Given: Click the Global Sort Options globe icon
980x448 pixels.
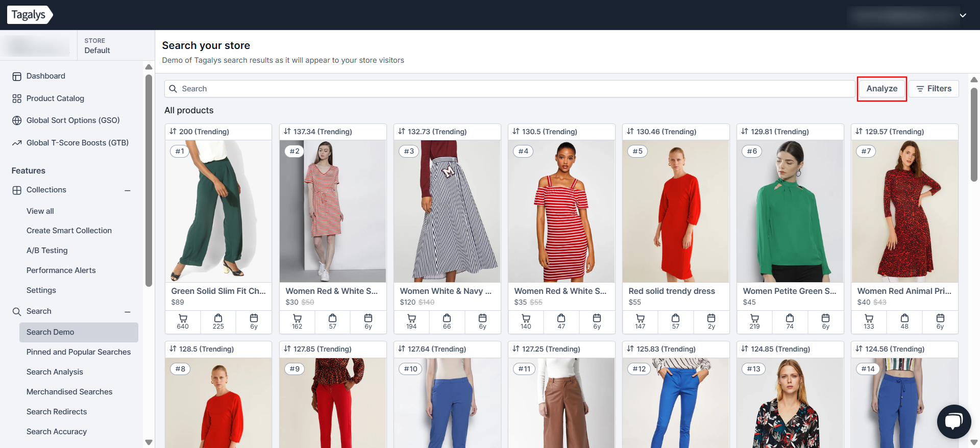Looking at the screenshot, I should tap(17, 120).
